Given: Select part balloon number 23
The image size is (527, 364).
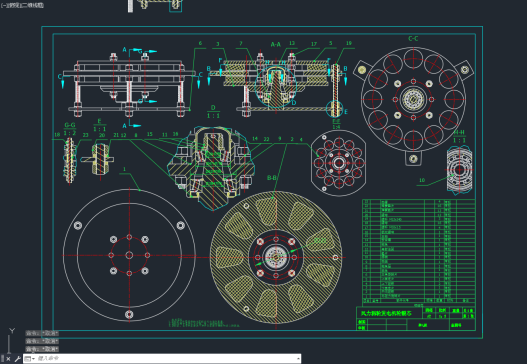Looking at the screenshot, I should tap(85, 135).
